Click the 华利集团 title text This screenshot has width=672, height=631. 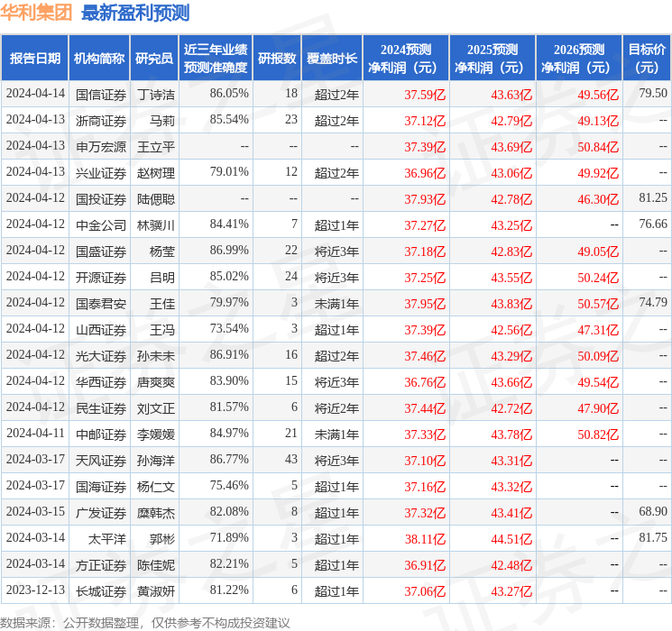(x=36, y=12)
